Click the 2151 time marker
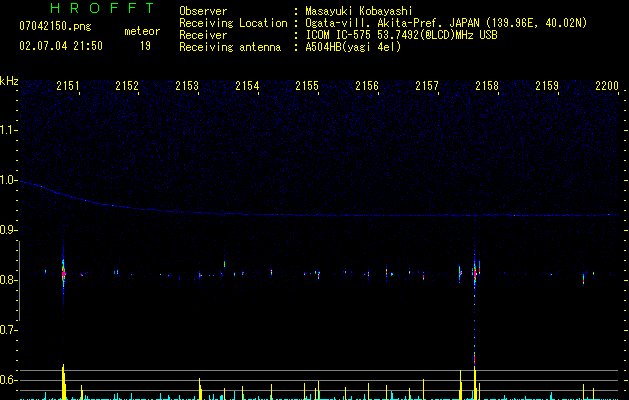The width and height of the screenshot is (629, 400). pos(67,86)
